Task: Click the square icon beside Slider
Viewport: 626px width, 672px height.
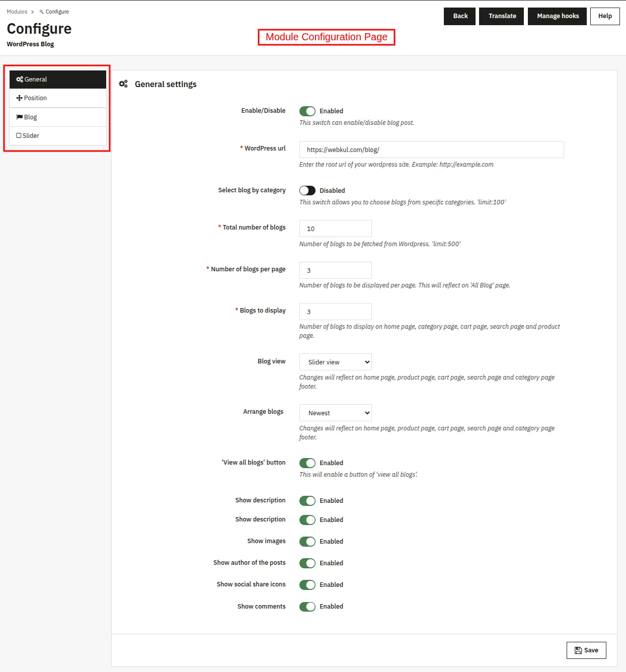Action: (x=19, y=136)
